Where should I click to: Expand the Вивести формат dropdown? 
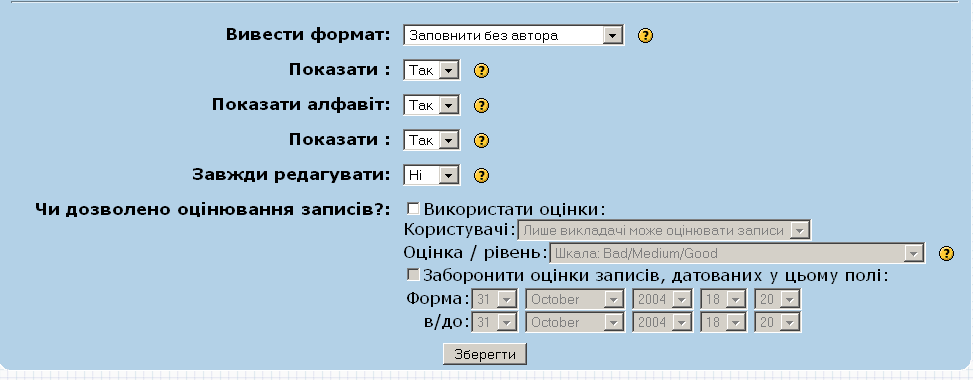coord(514,35)
